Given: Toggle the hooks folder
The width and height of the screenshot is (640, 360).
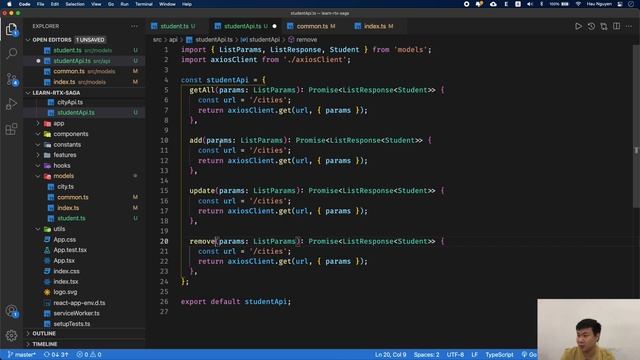Looking at the screenshot, I should click(x=62, y=166).
